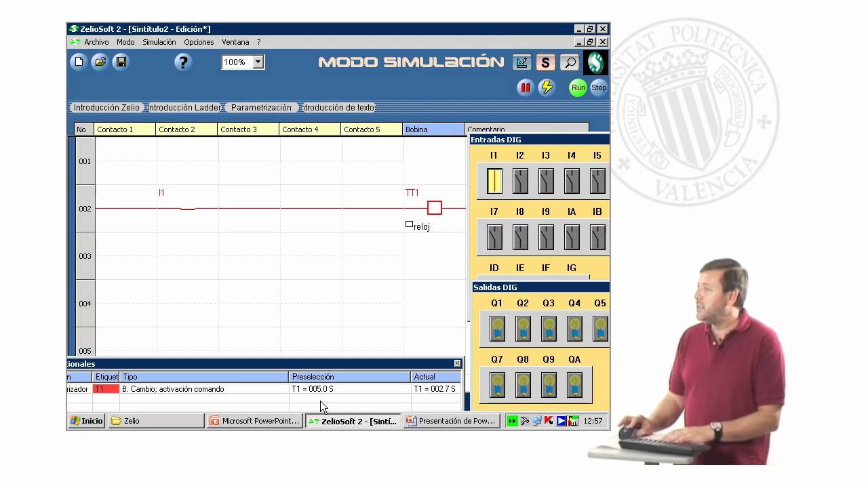
Task: Click the red T1 label cell
Action: point(106,389)
